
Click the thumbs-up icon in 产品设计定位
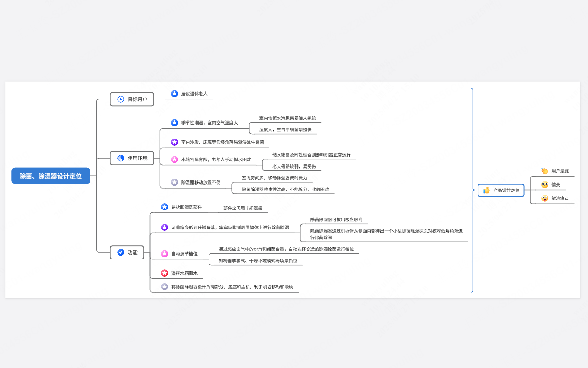pyautogui.click(x=487, y=190)
